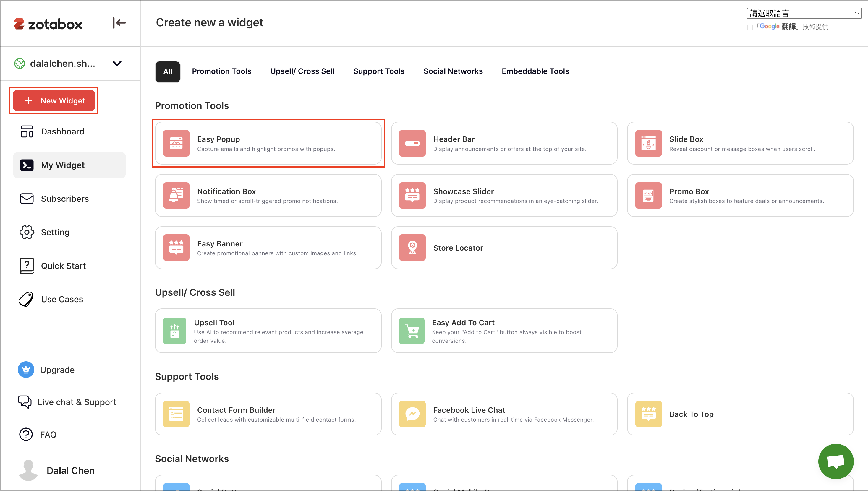
Task: Click the Dashboard layout icon
Action: tap(27, 131)
